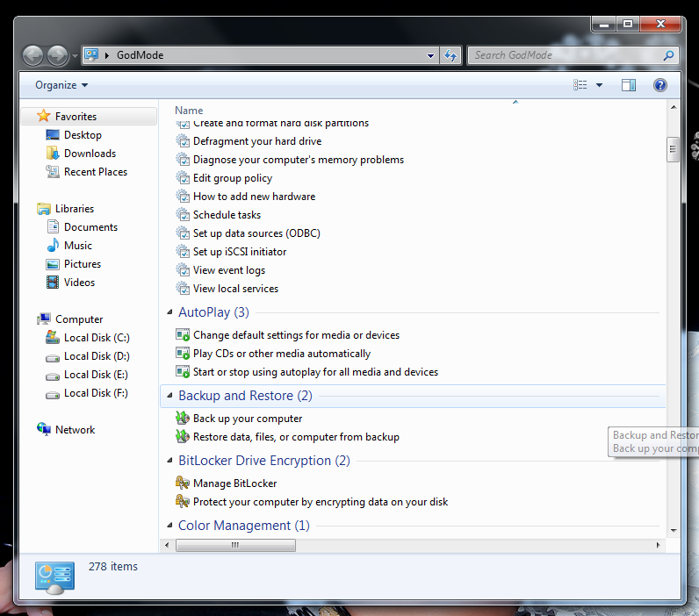Click the Change your view icon

580,84
